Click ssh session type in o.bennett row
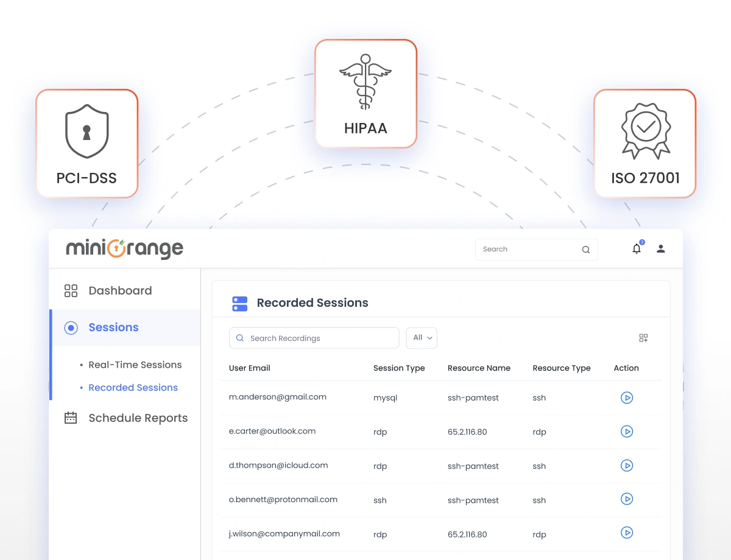 pos(380,500)
